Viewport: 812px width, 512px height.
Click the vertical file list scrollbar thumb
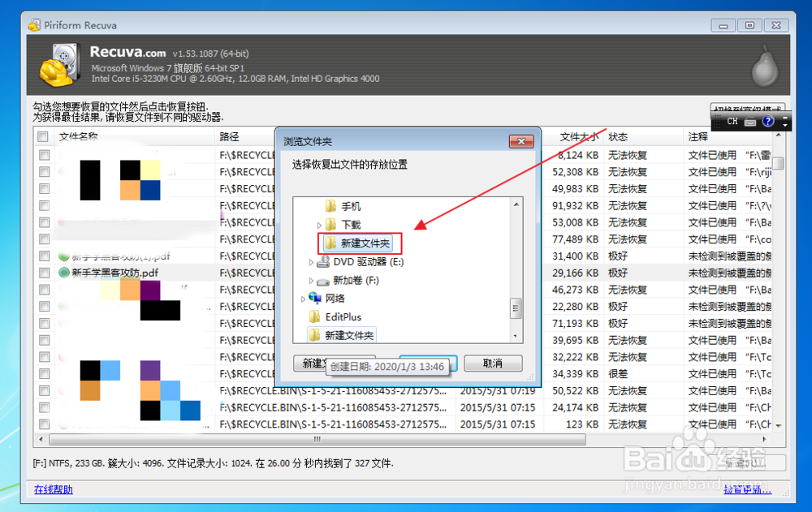point(779,164)
